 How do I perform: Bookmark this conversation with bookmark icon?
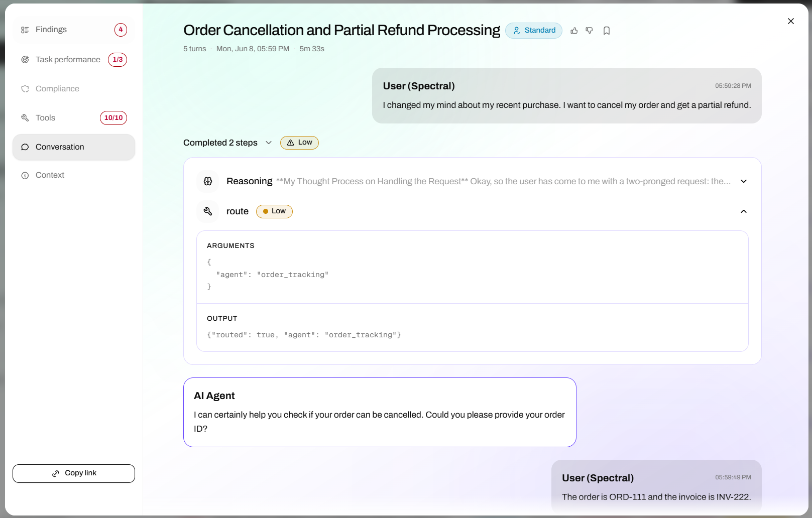click(x=607, y=31)
